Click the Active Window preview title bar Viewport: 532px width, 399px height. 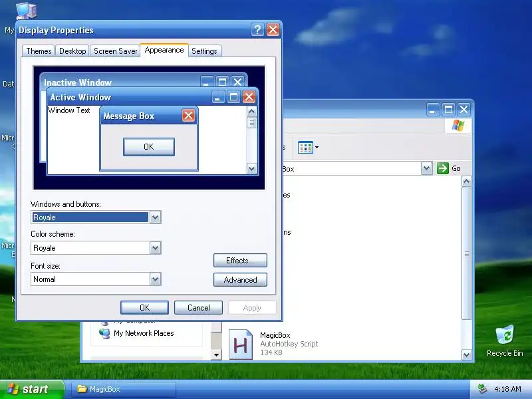click(129, 97)
